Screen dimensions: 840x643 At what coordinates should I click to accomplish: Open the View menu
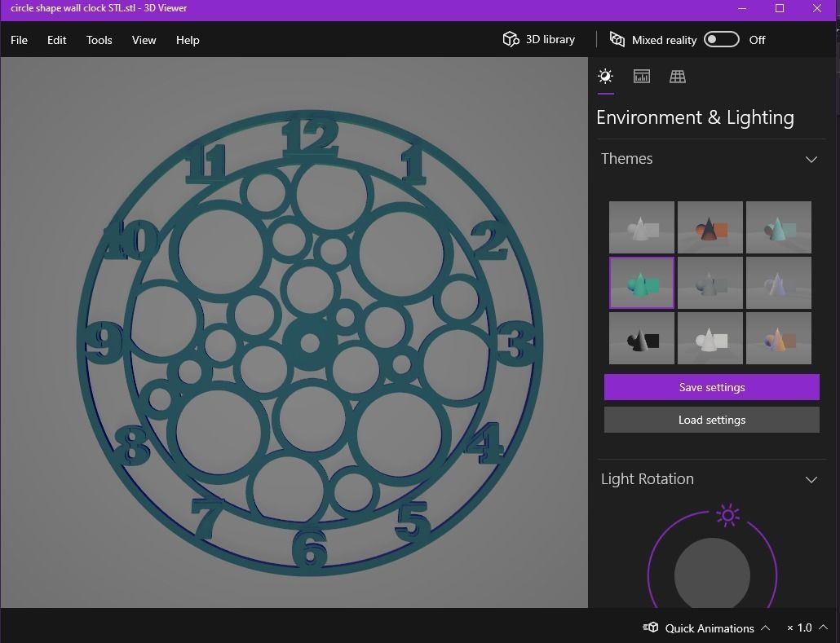[144, 40]
